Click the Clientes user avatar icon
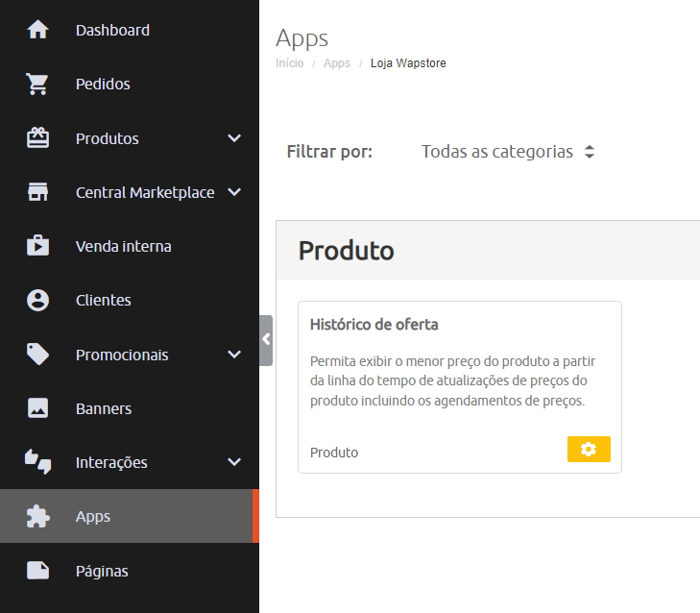 coord(37,300)
